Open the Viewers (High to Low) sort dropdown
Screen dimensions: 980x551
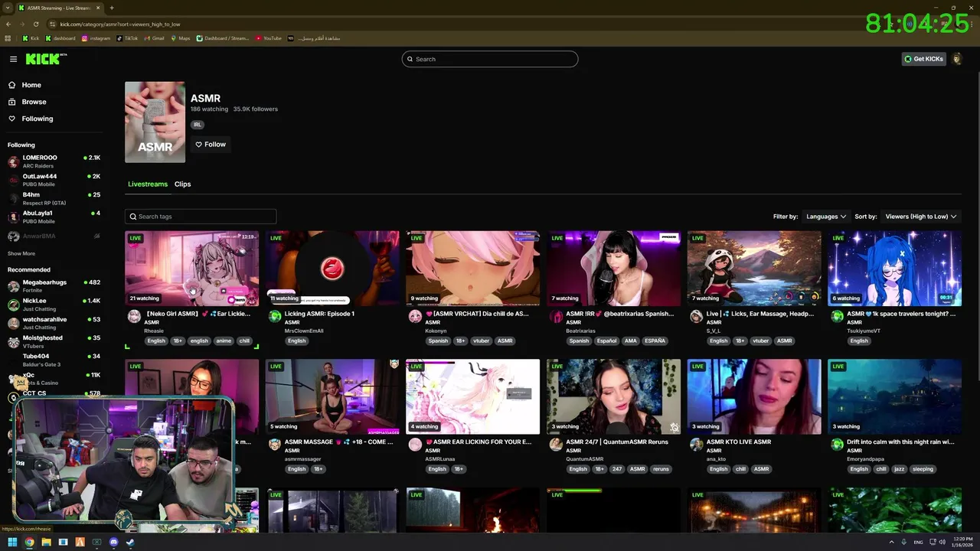[921, 217]
